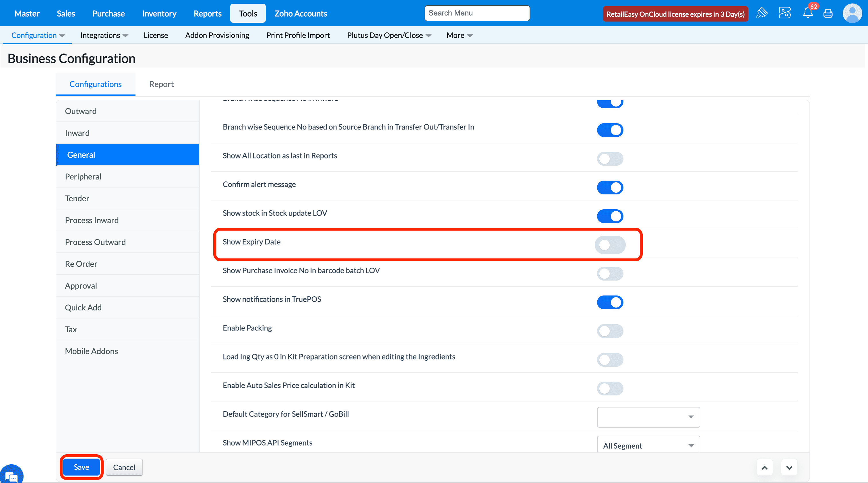The height and width of the screenshot is (483, 868).
Task: Open the user profile avatar
Action: [x=852, y=13]
